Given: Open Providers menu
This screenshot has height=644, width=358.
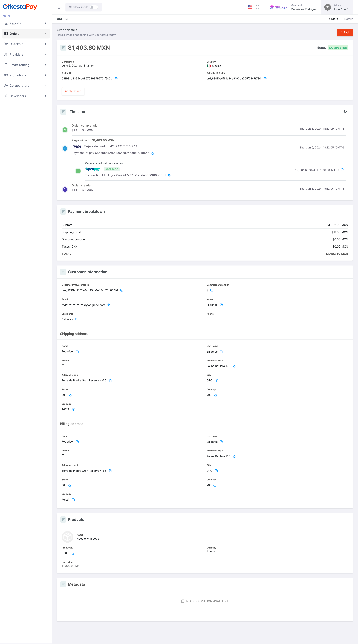Looking at the screenshot, I should (x=26, y=55).
